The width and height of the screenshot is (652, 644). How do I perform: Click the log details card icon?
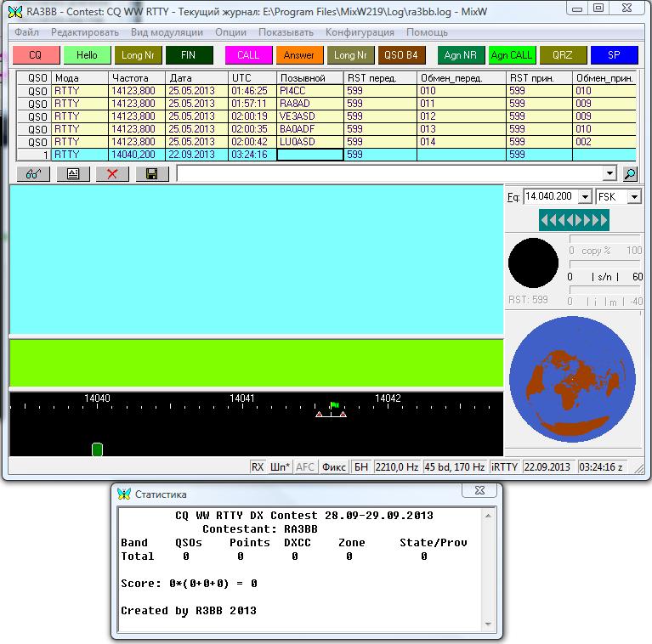(72, 173)
